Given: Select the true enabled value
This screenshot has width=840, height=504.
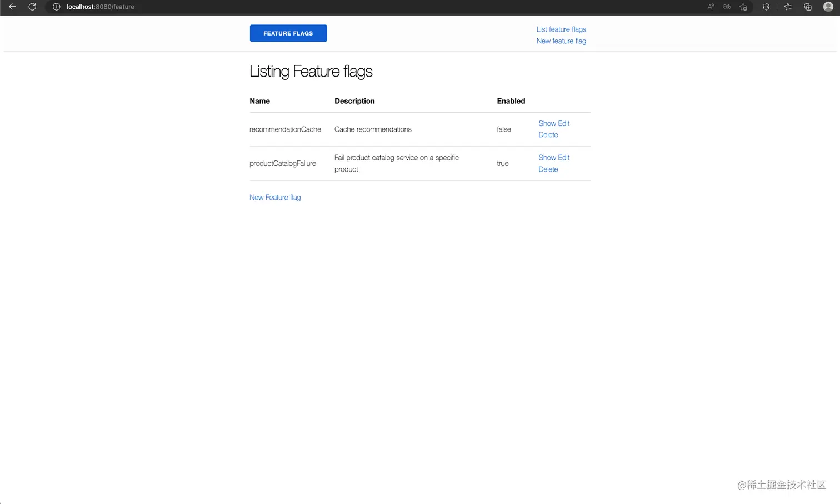Looking at the screenshot, I should point(503,164).
